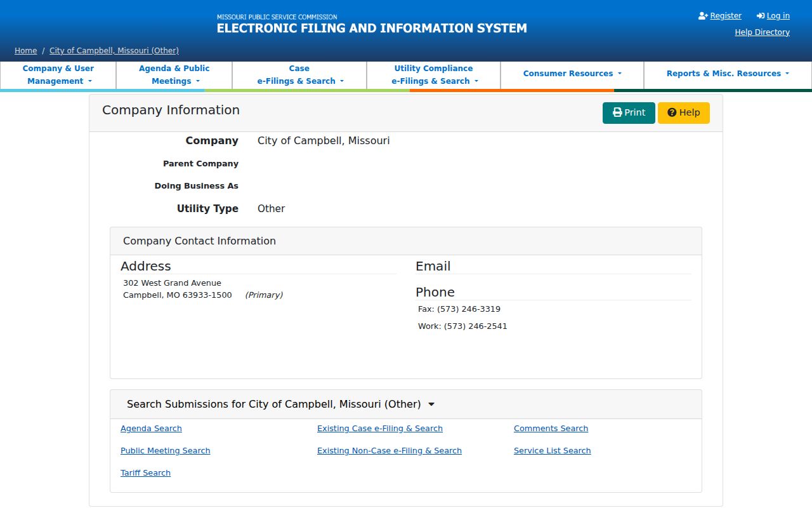The height and width of the screenshot is (508, 812).
Task: Click the yellow Help button
Action: click(x=684, y=113)
